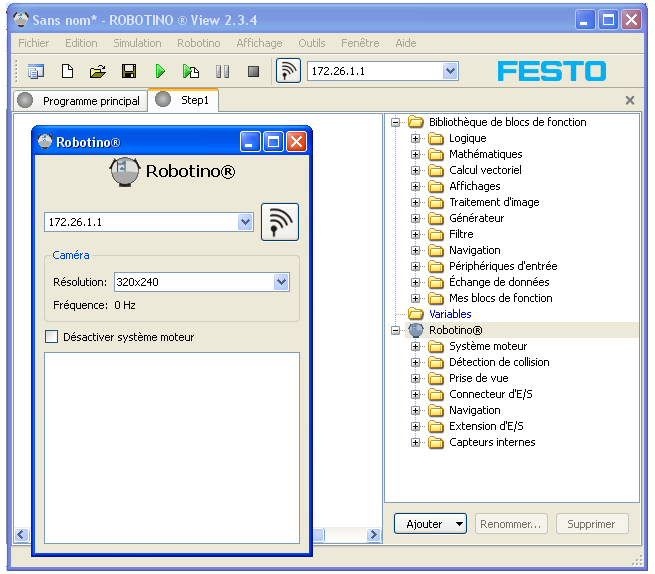Click the Renommer button
The height and width of the screenshot is (574, 655).
coord(511,524)
